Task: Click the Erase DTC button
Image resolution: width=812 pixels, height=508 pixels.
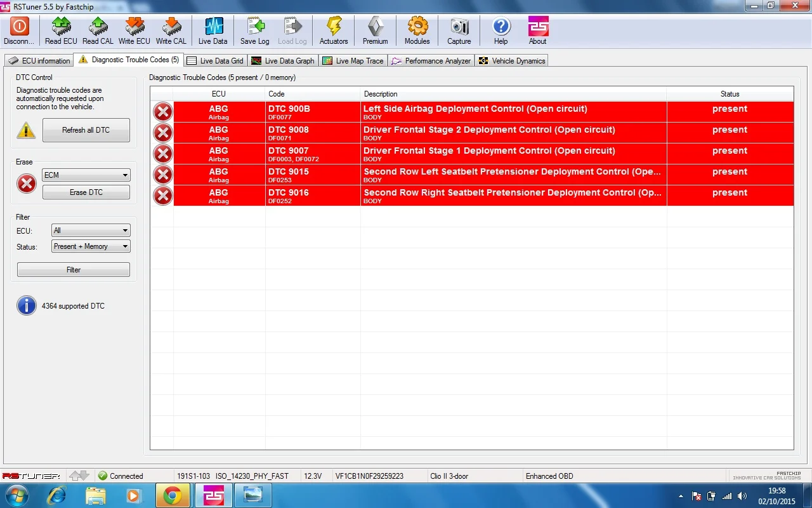Action: (x=86, y=192)
